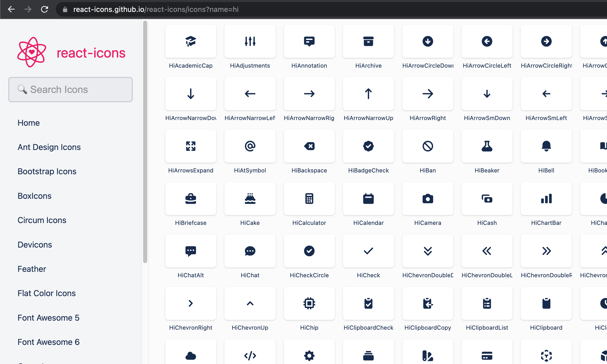Click the HiCalendar icon
Viewport: 607px width, 364px height.
coord(369,199)
